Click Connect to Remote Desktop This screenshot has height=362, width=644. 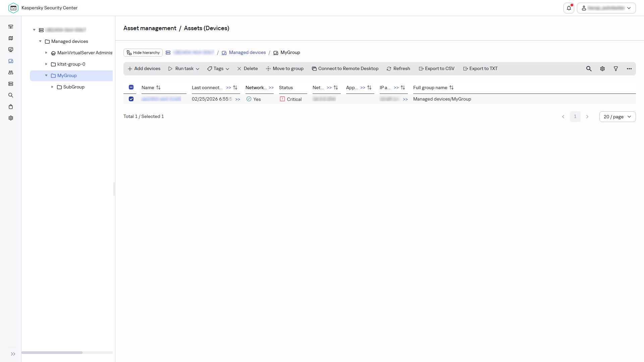345,69
